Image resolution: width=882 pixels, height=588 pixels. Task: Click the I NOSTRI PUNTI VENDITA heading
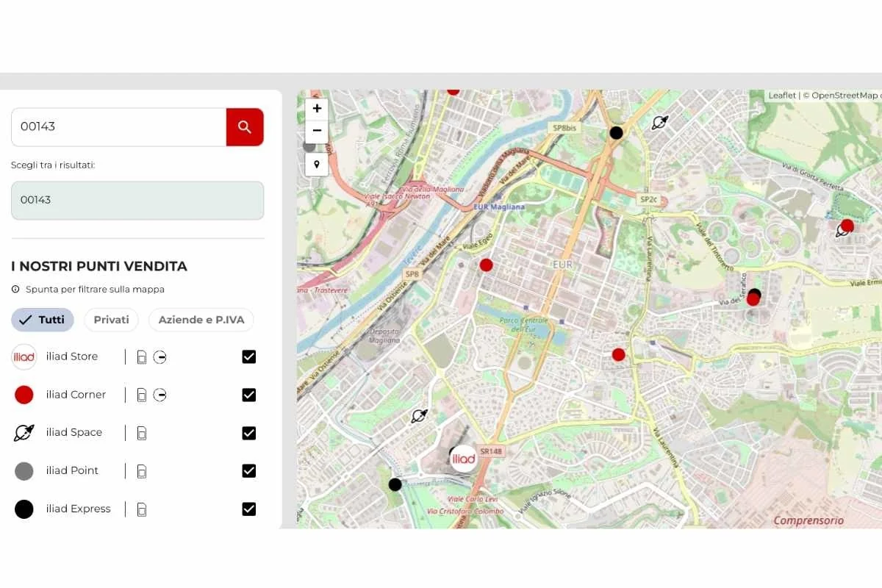tap(99, 266)
